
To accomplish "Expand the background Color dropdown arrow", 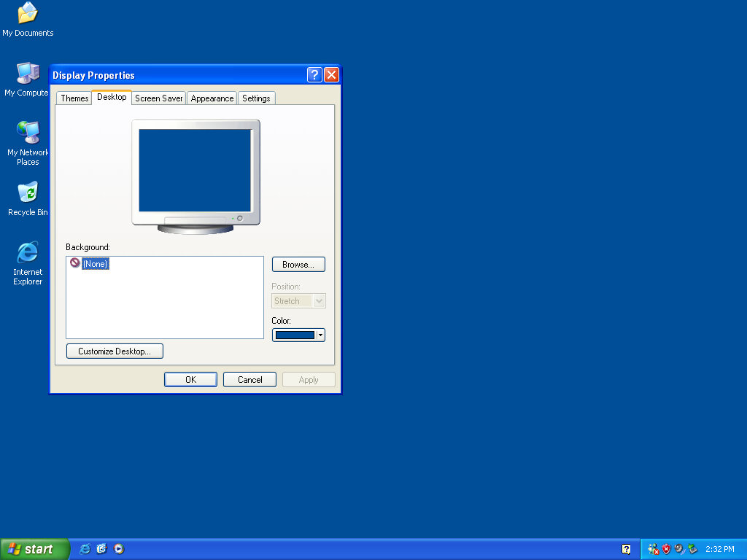I will [x=320, y=335].
